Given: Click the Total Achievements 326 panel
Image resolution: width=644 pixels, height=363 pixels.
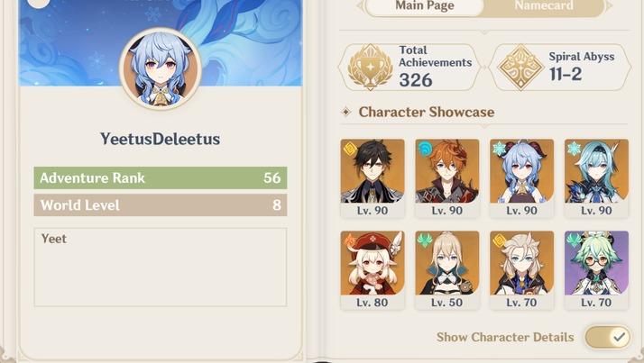Looking at the screenshot, I should point(409,68).
